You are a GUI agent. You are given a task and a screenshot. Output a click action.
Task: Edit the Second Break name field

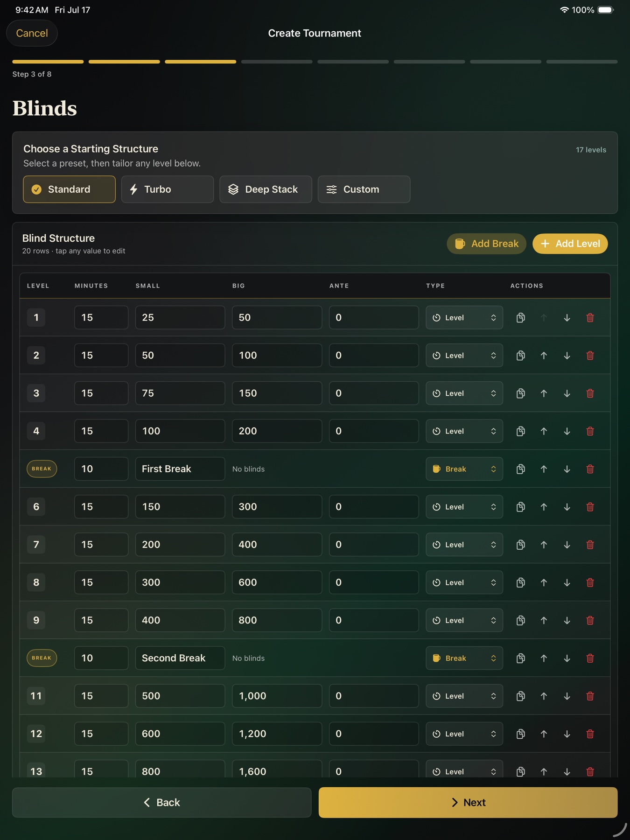point(180,658)
